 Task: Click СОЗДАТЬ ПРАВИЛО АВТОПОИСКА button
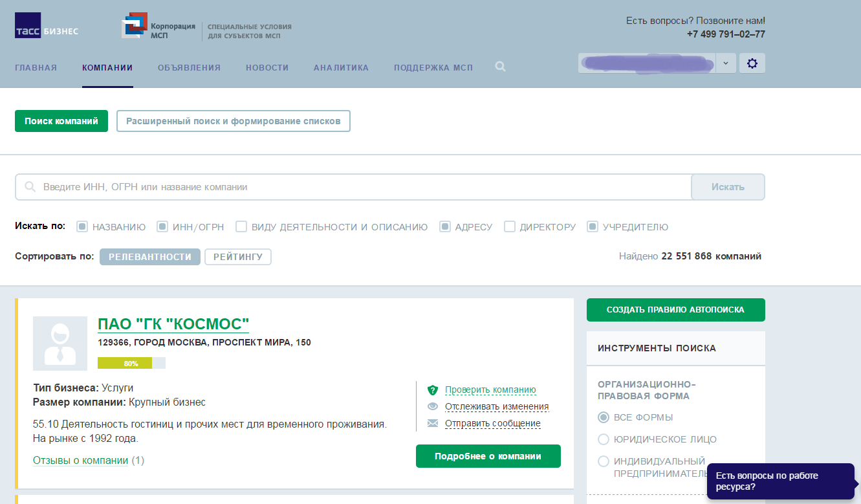[x=675, y=310]
